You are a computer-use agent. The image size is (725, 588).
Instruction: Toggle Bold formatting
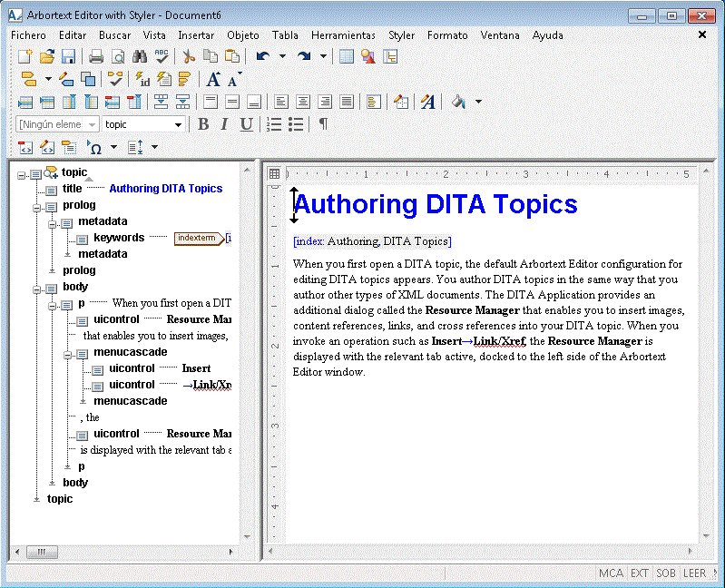click(x=203, y=124)
